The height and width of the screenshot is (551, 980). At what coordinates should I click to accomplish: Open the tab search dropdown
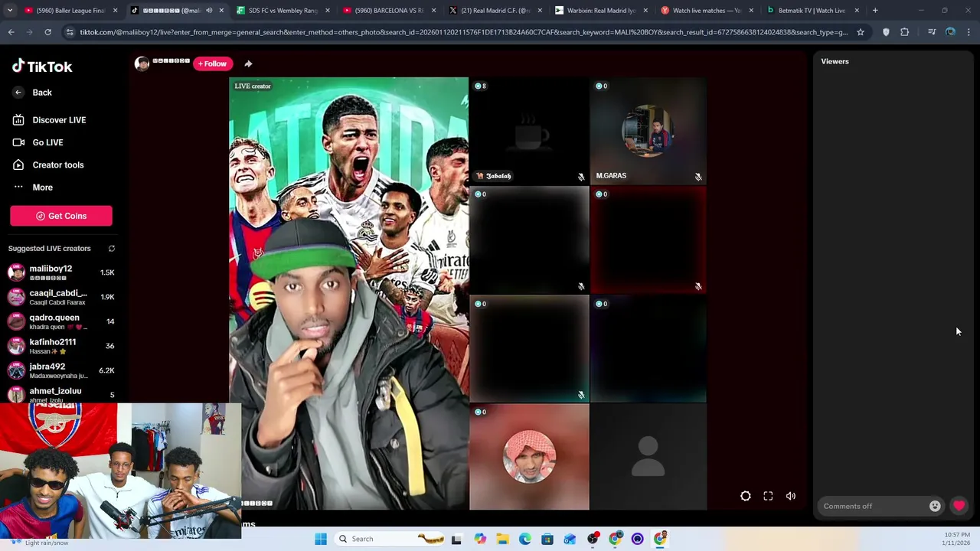tap(10, 11)
